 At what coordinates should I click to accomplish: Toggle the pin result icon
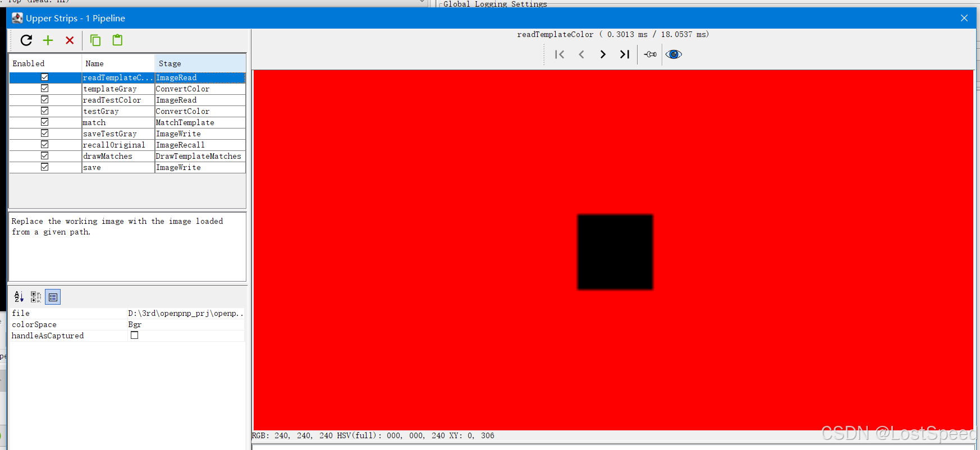[650, 54]
